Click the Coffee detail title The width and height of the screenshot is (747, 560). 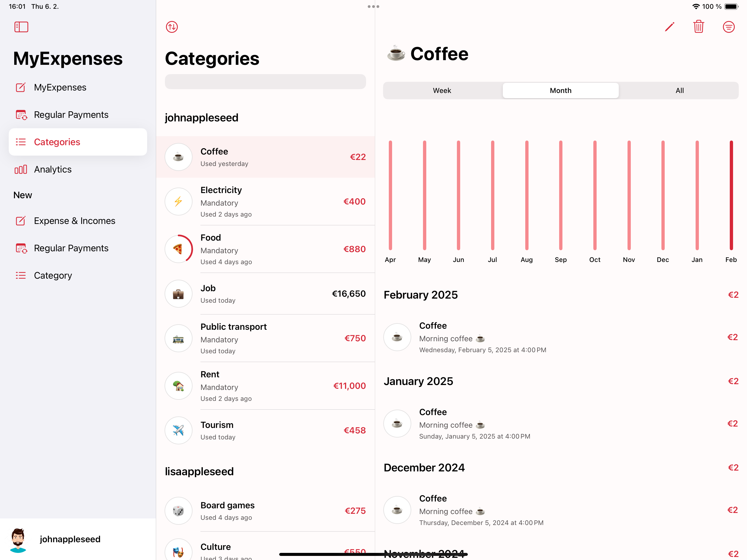(x=439, y=54)
